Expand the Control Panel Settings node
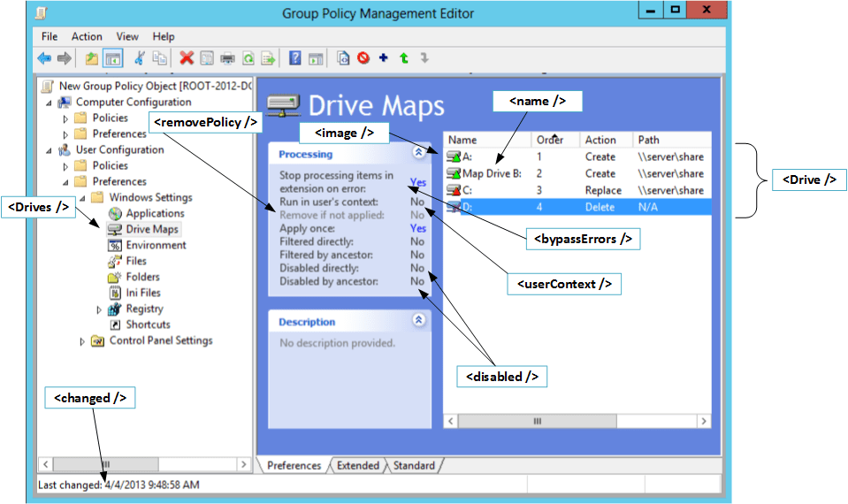Viewport: 848px width, 504px height. pyautogui.click(x=82, y=342)
